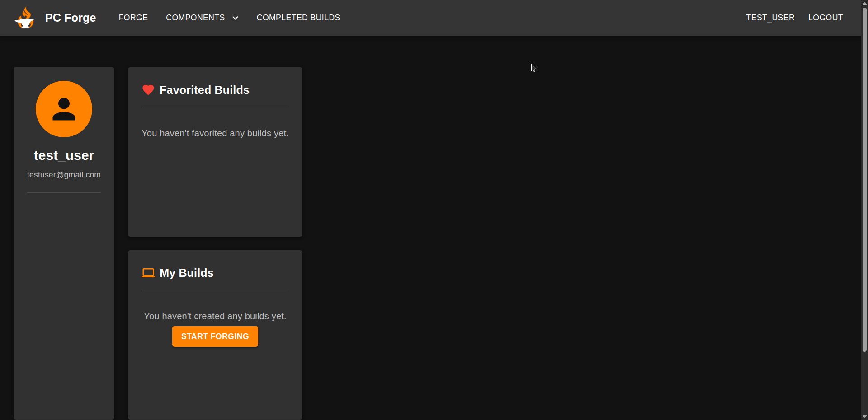Image resolution: width=868 pixels, height=420 pixels.
Task: Click the My Builds heading
Action: [186, 273]
